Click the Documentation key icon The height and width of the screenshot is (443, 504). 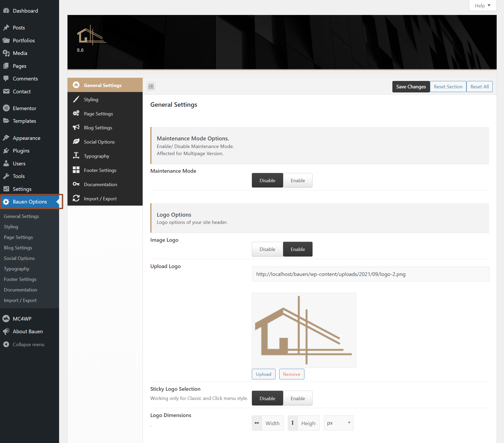coord(76,184)
